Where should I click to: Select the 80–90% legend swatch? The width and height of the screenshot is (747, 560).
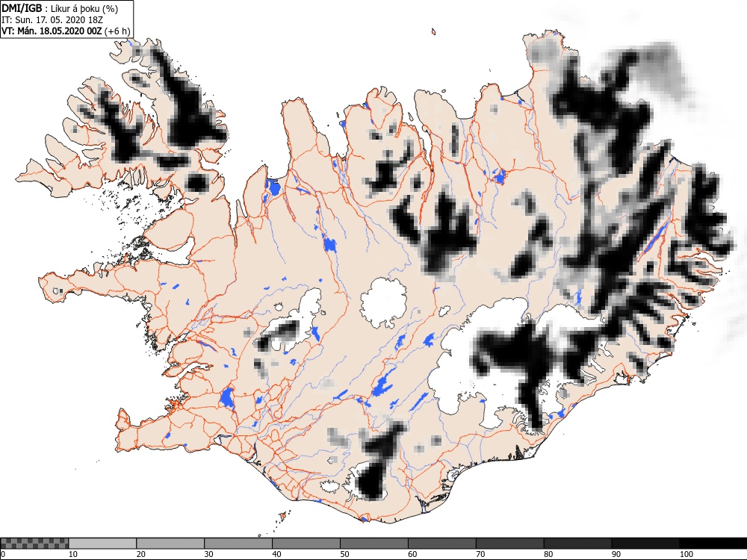point(578,544)
